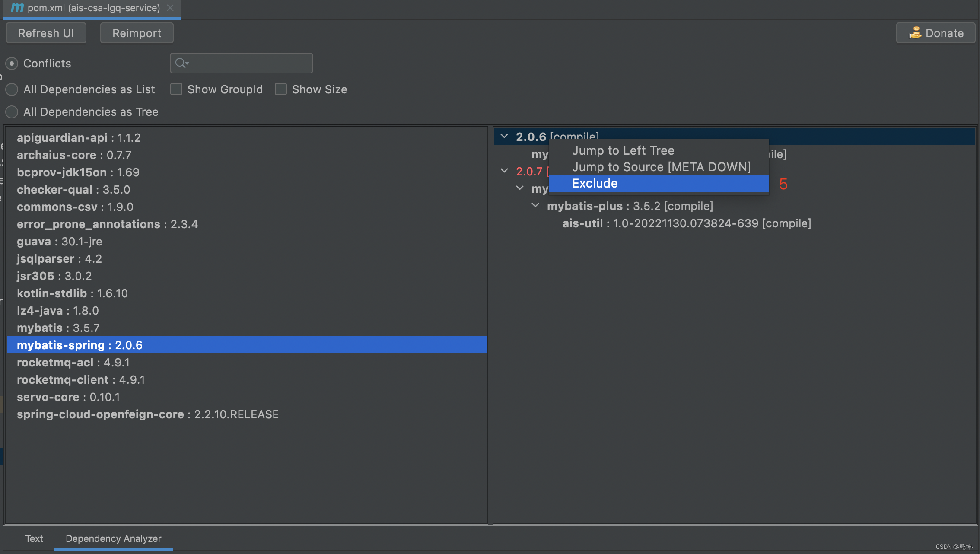Collapse the red 2.0.7 version node
The height and width of the screenshot is (554, 980).
click(x=504, y=171)
